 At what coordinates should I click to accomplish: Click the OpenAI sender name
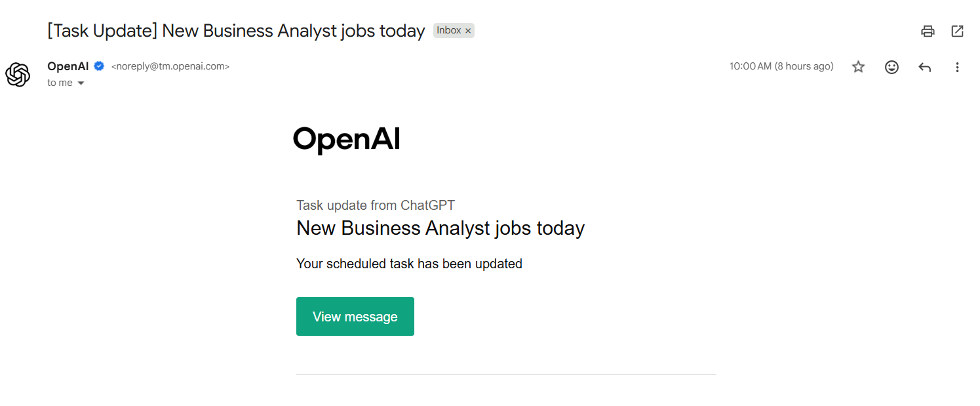click(x=68, y=66)
